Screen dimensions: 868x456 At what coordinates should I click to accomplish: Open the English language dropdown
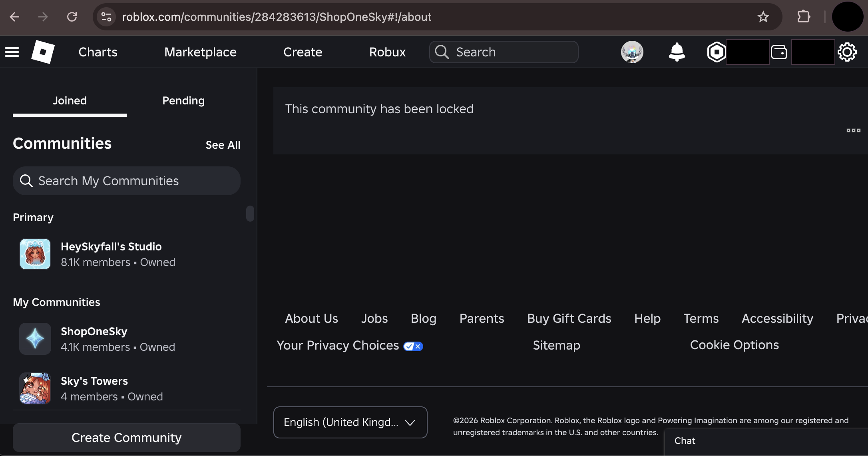click(x=350, y=422)
